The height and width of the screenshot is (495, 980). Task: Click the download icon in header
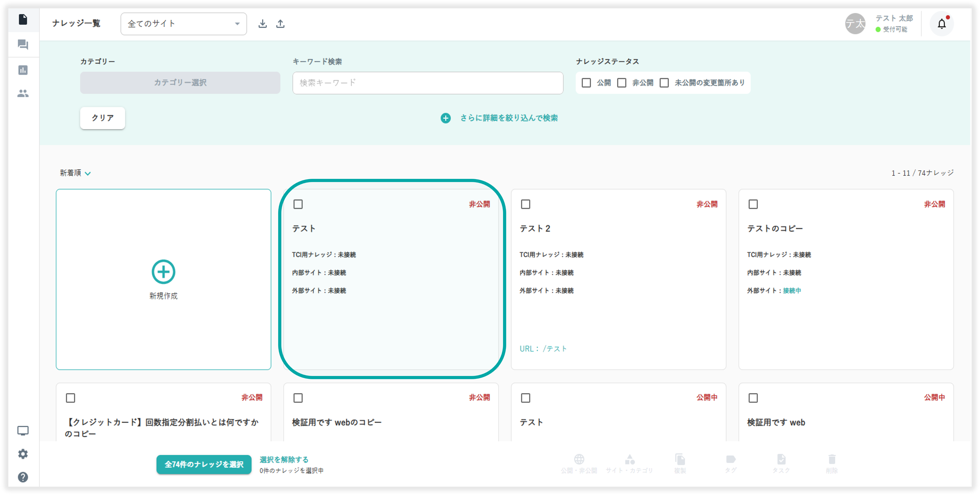pyautogui.click(x=262, y=24)
